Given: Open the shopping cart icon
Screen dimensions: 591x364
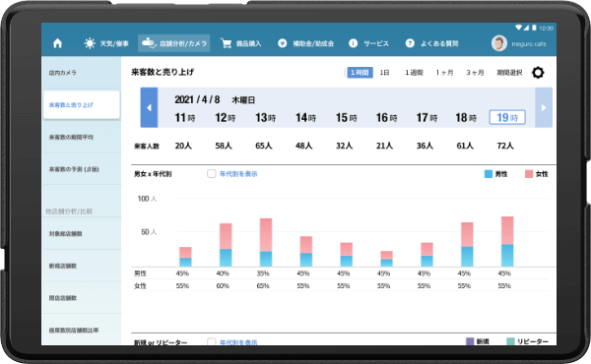Looking at the screenshot, I should (227, 43).
